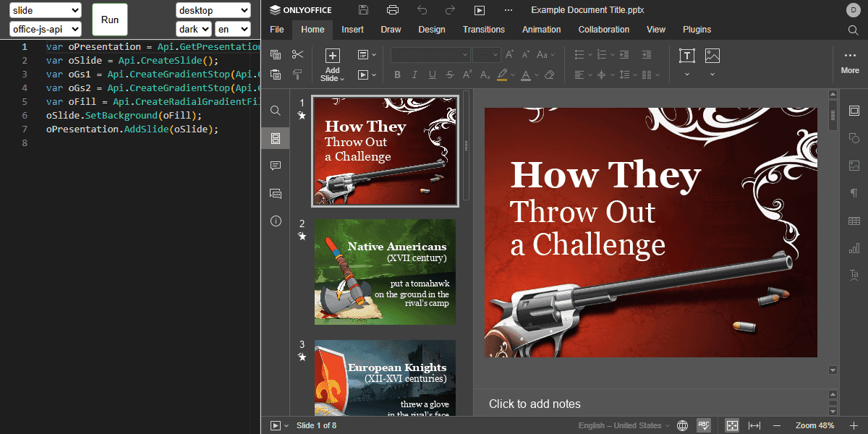Image resolution: width=868 pixels, height=434 pixels.
Task: Toggle Italic formatting
Action: coord(414,75)
